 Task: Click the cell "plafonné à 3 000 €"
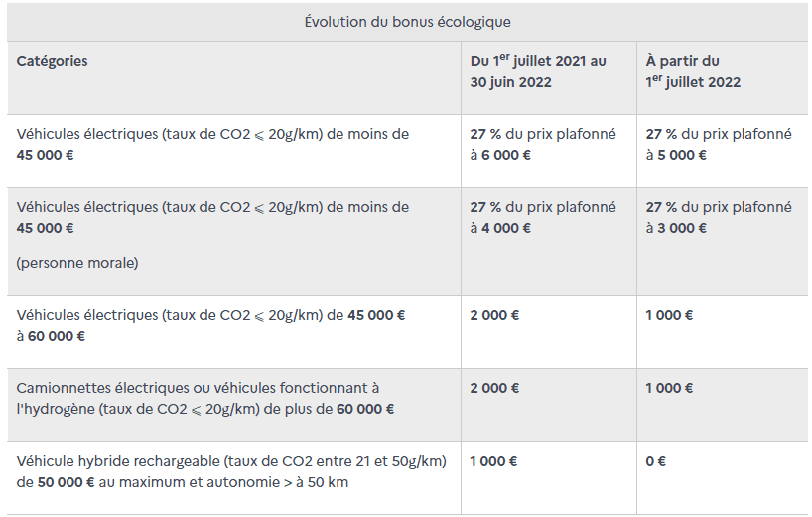click(718, 217)
